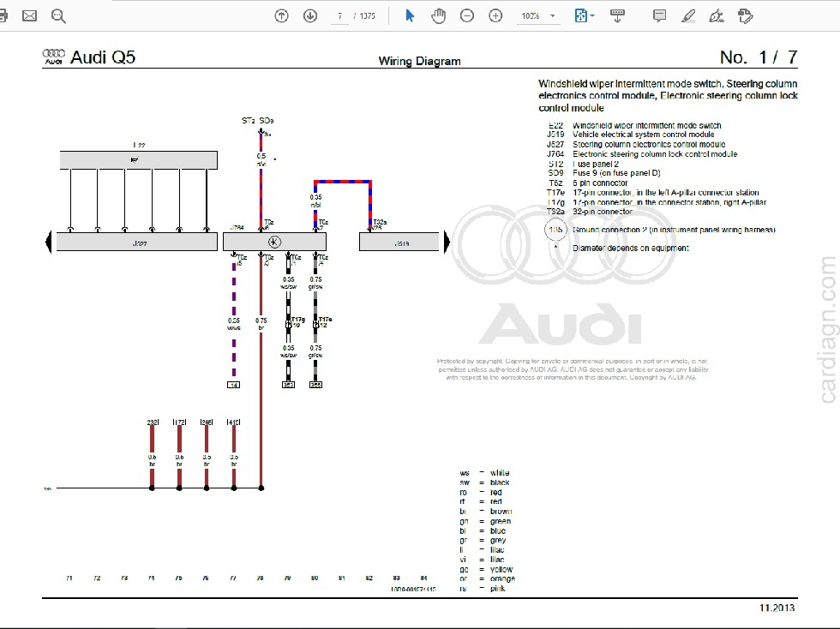Viewport: 840px width, 629px height.
Task: Open the search magnifier tool
Action: [58, 16]
